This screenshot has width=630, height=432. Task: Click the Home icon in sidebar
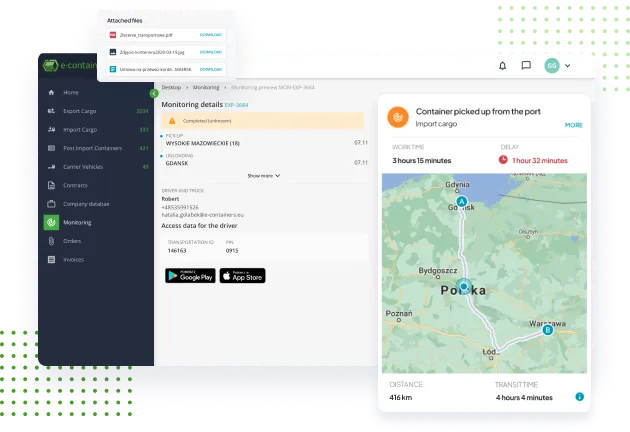tap(51, 92)
